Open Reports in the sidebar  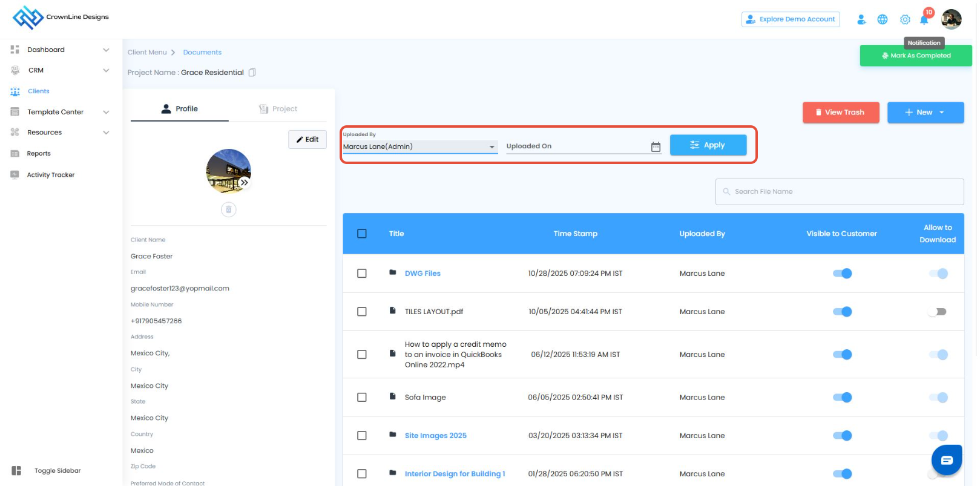coord(39,154)
